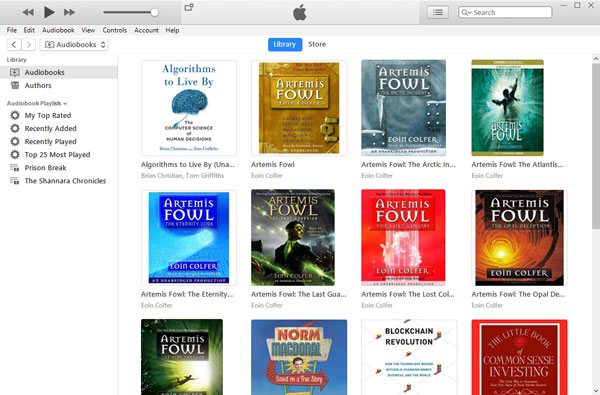
Task: Click the Apple logo in the display area
Action: (300, 13)
